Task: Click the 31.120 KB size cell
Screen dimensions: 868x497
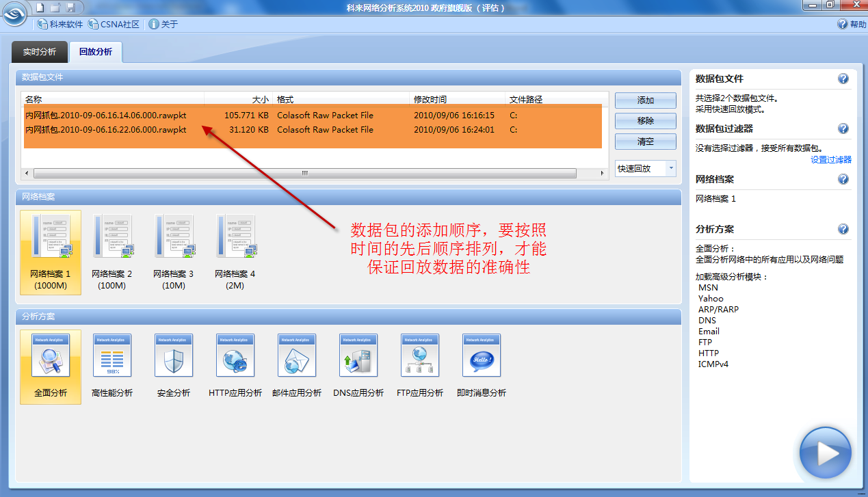Action: [x=249, y=130]
